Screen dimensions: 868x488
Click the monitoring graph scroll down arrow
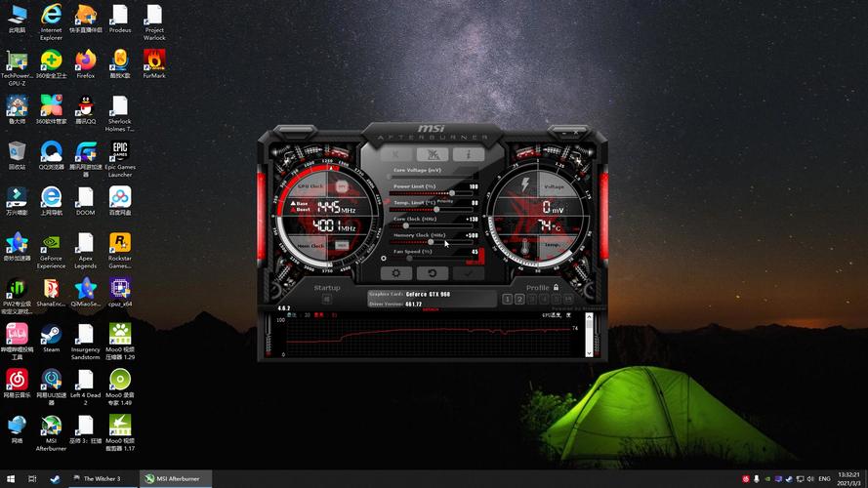pyautogui.click(x=589, y=353)
